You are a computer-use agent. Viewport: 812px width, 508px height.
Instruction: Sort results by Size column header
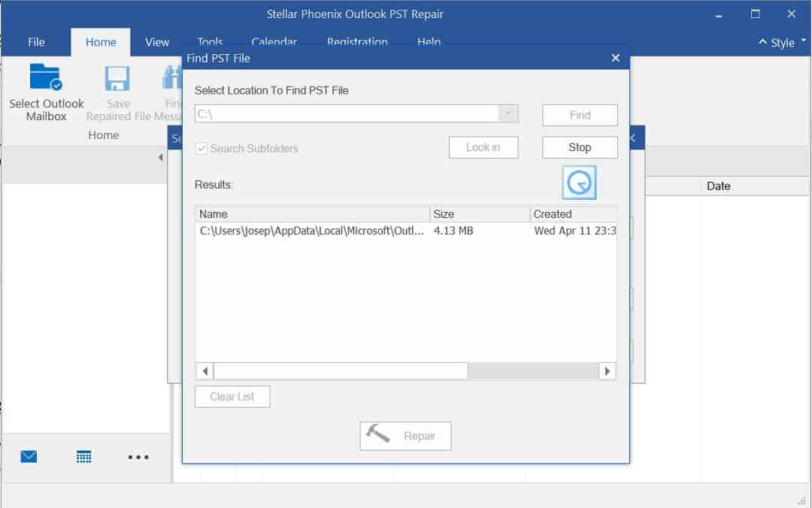pyautogui.click(x=480, y=214)
